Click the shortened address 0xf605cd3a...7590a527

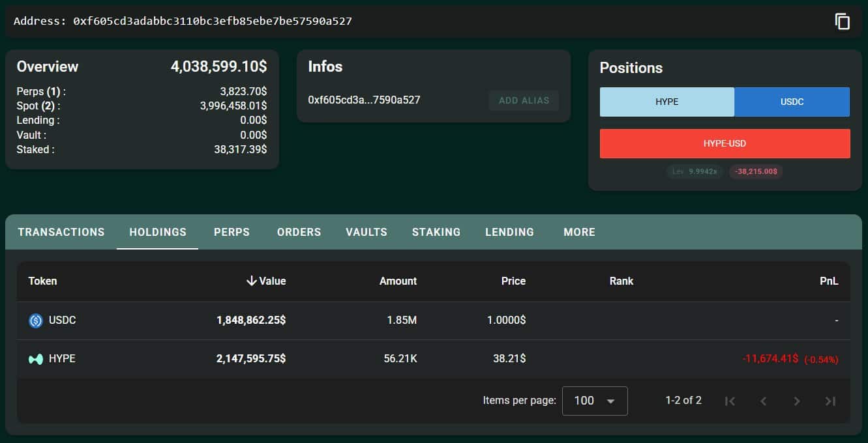pos(364,100)
